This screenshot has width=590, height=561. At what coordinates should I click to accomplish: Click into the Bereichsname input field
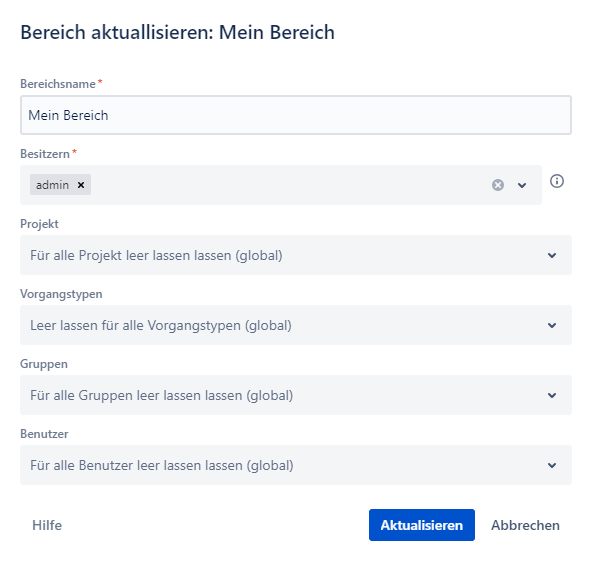[296, 115]
